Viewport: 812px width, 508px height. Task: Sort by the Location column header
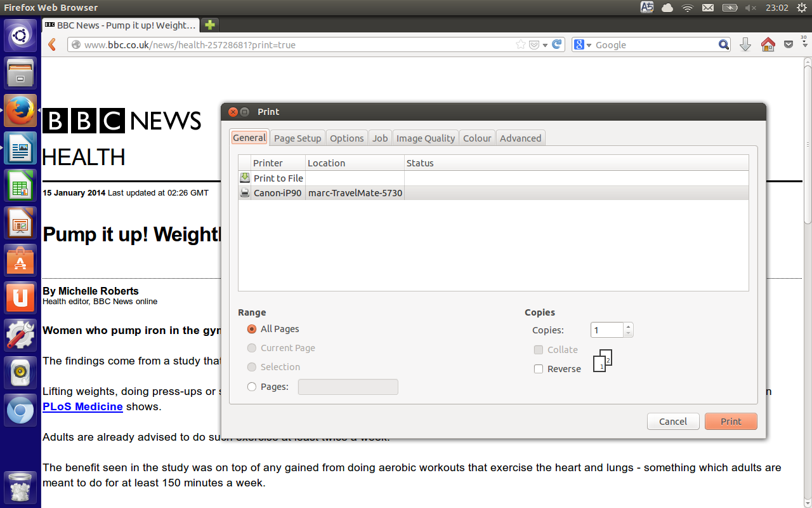(355, 163)
